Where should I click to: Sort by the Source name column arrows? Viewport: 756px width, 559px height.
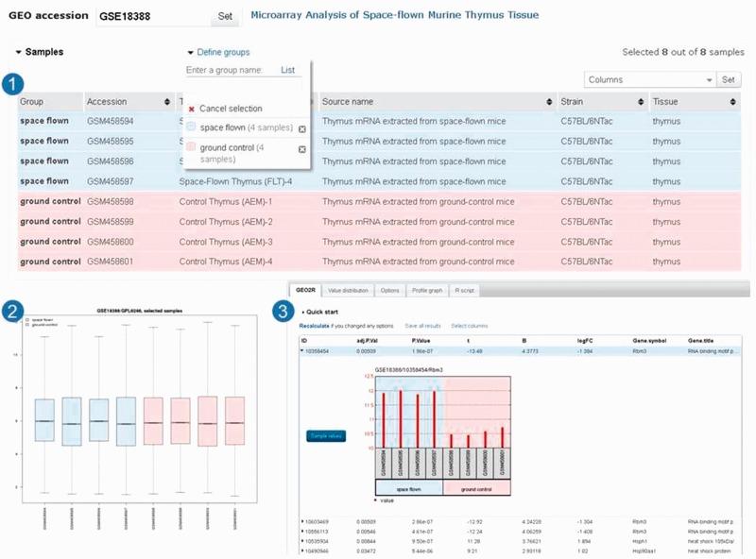(548, 102)
